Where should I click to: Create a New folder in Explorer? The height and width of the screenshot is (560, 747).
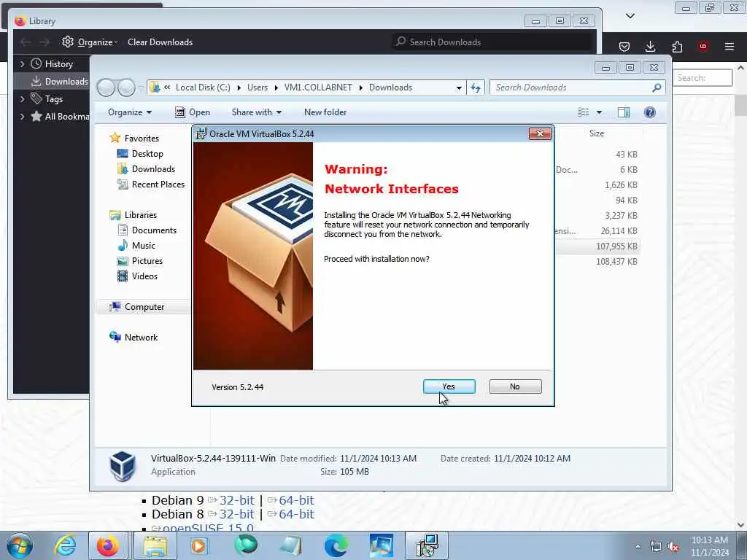[x=325, y=112]
